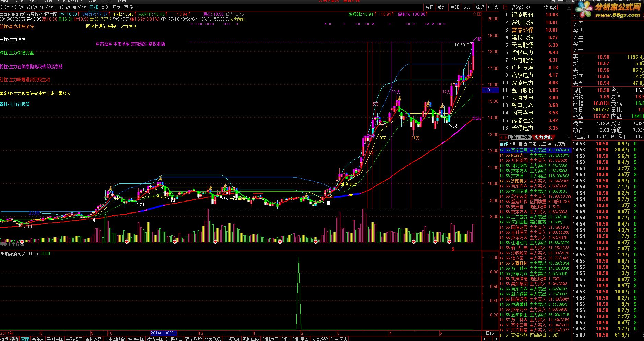Click the scroll-up arrow of stock list
This screenshot has width=644, height=341.
click(569, 7)
